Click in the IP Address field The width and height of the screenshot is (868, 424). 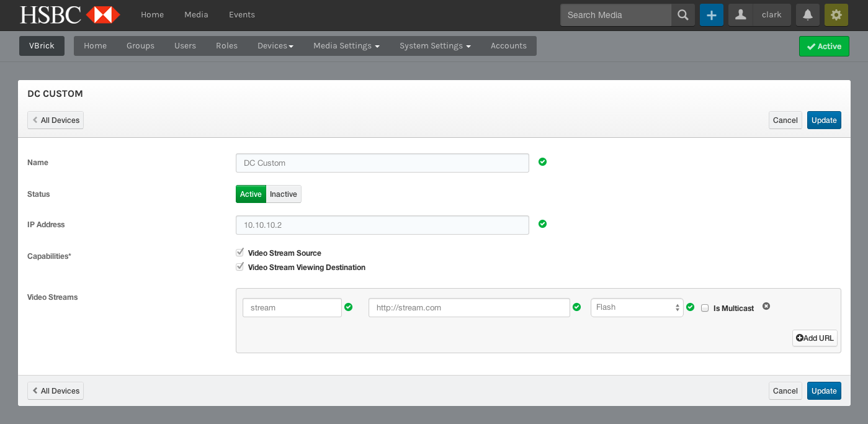382,225
